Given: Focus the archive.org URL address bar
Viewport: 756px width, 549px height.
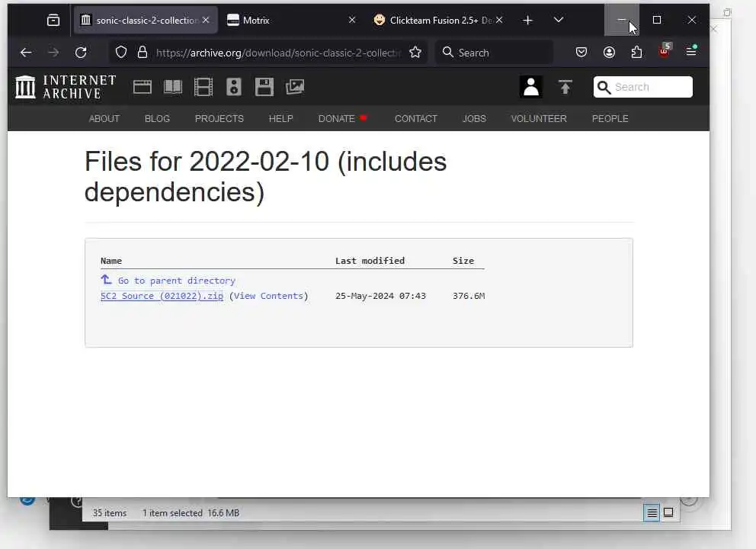Looking at the screenshot, I should [x=278, y=53].
